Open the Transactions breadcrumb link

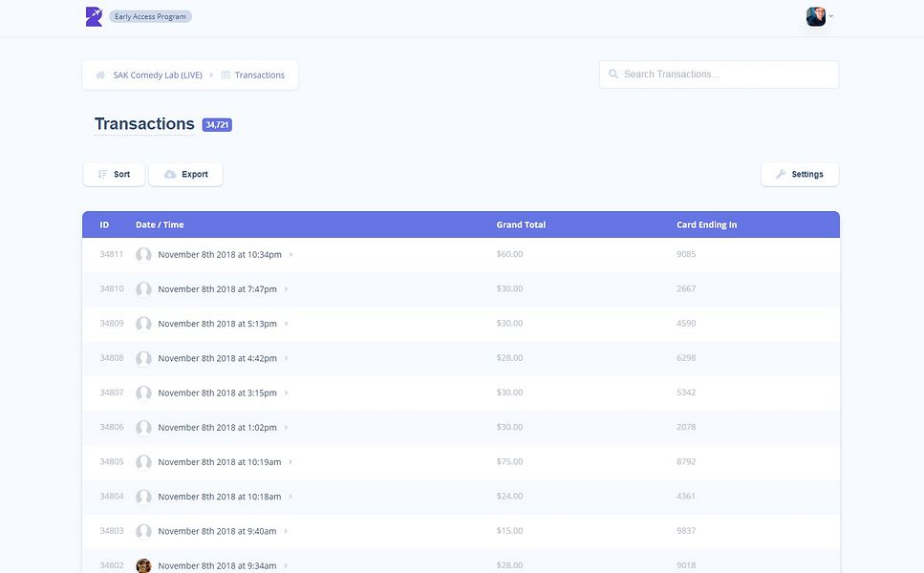pos(259,74)
